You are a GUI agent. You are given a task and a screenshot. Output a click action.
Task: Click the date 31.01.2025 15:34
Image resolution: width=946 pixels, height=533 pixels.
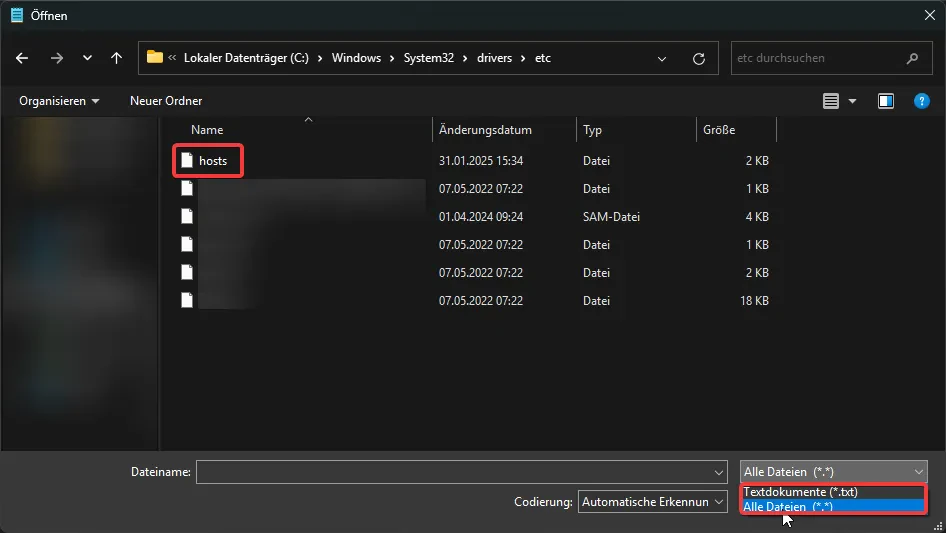(x=481, y=161)
